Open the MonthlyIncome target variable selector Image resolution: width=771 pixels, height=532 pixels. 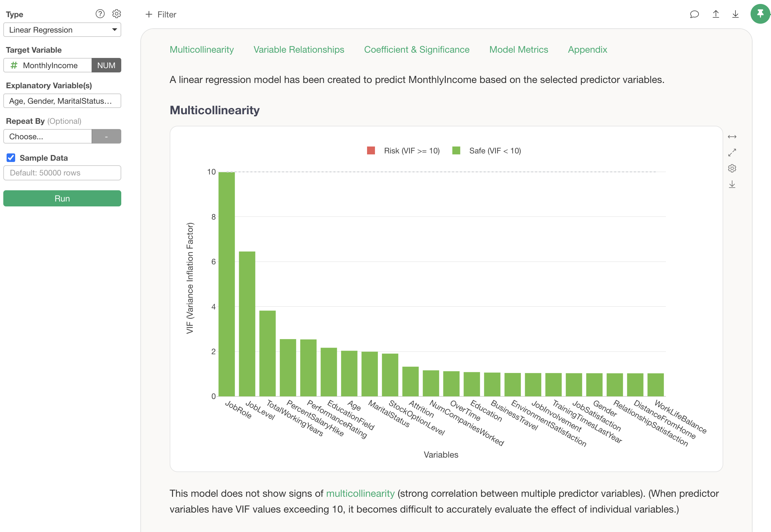pyautogui.click(x=48, y=65)
